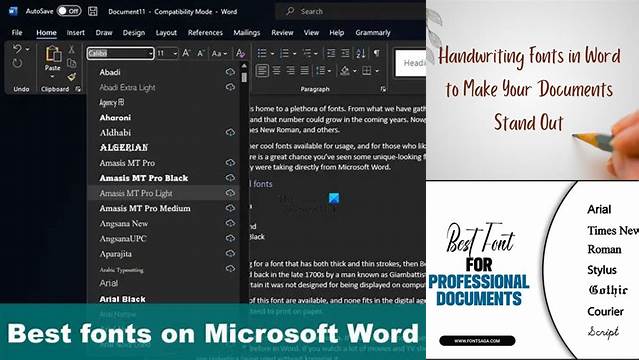Screen dimensions: 639x360
Task: Click the Align Right icon
Action: [290, 71]
